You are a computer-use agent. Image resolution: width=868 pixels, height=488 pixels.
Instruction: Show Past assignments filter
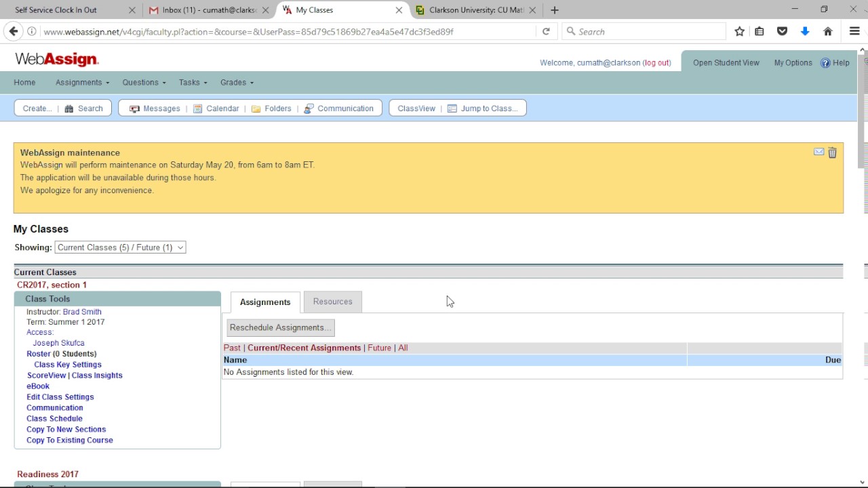232,348
